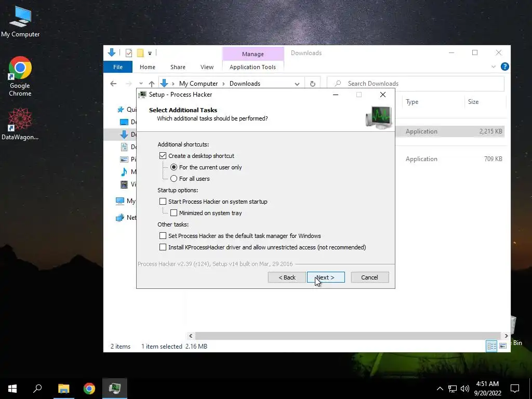Switch to details view icon
The image size is (532, 399).
[x=491, y=346]
